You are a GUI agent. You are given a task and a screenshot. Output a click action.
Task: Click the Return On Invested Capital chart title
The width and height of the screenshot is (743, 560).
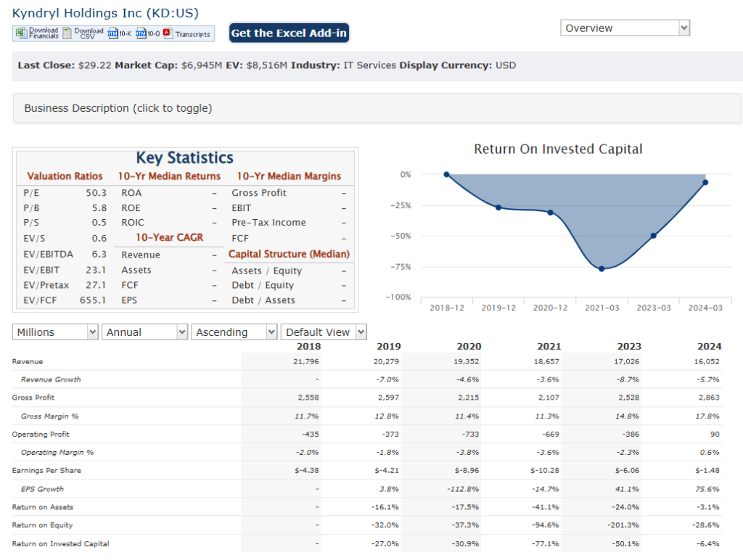pyautogui.click(x=558, y=149)
